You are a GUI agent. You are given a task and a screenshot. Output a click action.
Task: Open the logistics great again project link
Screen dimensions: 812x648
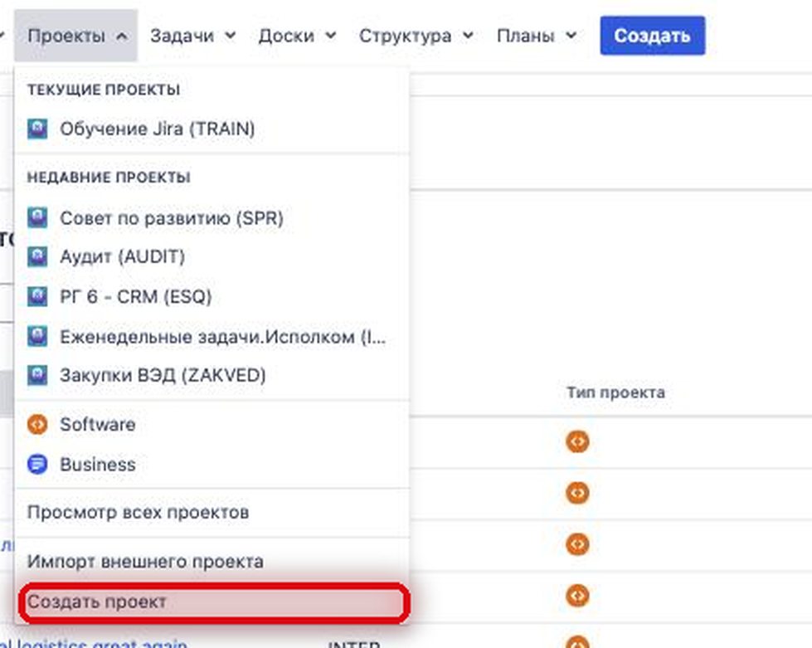[94, 643]
